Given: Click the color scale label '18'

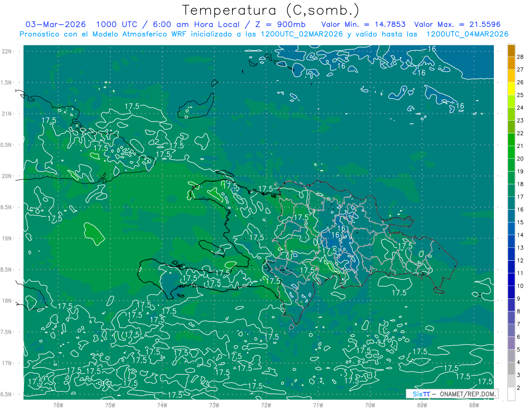Looking at the screenshot, I should 520,184.
